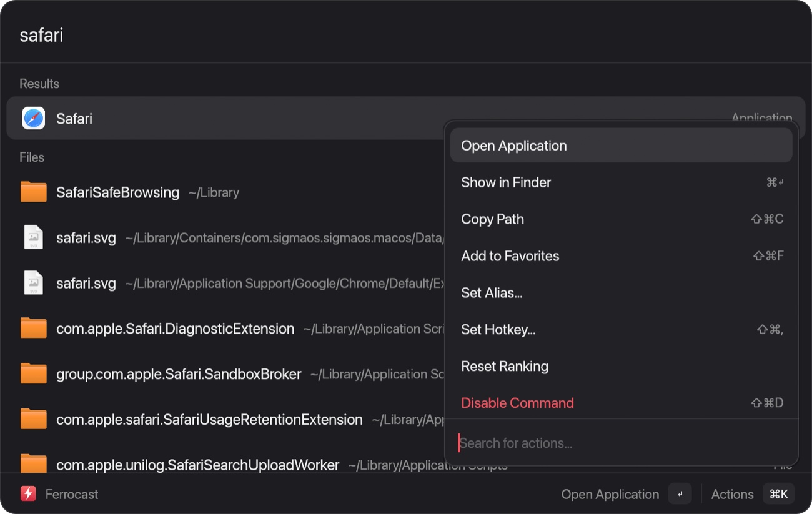812x514 pixels.
Task: Select the com.apple.unilog.SafariSearchUploadWorker name
Action: [x=198, y=465]
